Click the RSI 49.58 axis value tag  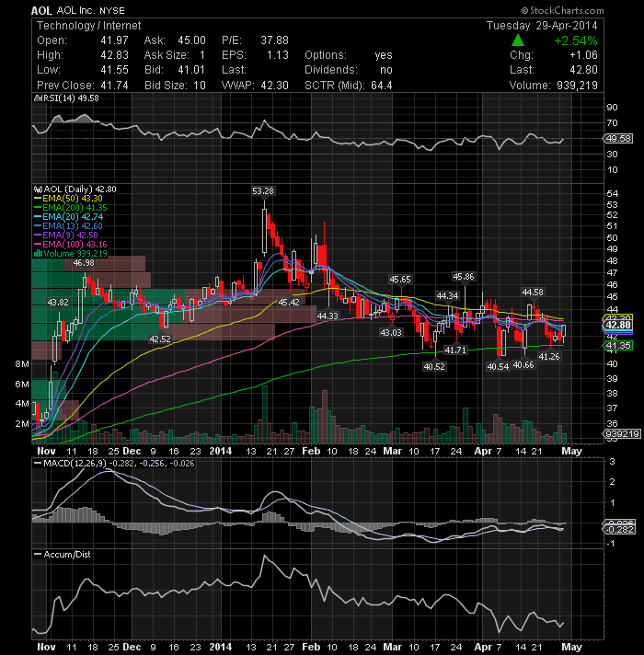pos(618,138)
